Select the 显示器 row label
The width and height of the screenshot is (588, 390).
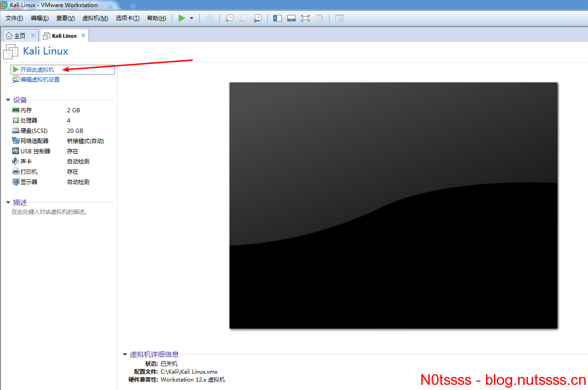[x=29, y=182]
